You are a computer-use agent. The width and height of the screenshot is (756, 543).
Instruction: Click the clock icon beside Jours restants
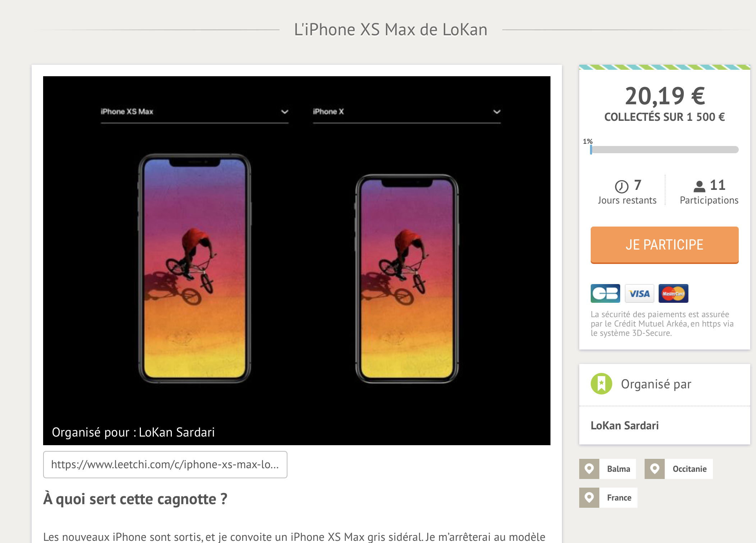[x=621, y=186]
